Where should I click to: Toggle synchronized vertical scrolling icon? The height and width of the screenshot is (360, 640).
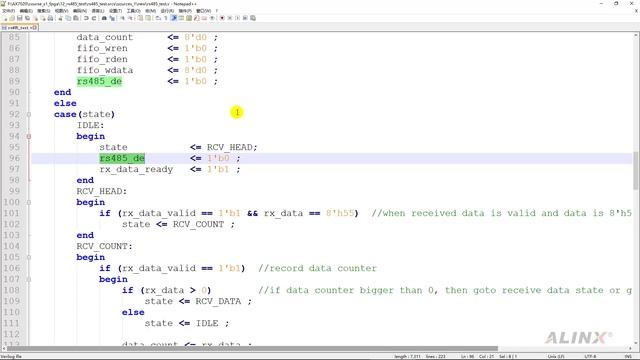click(x=140, y=18)
